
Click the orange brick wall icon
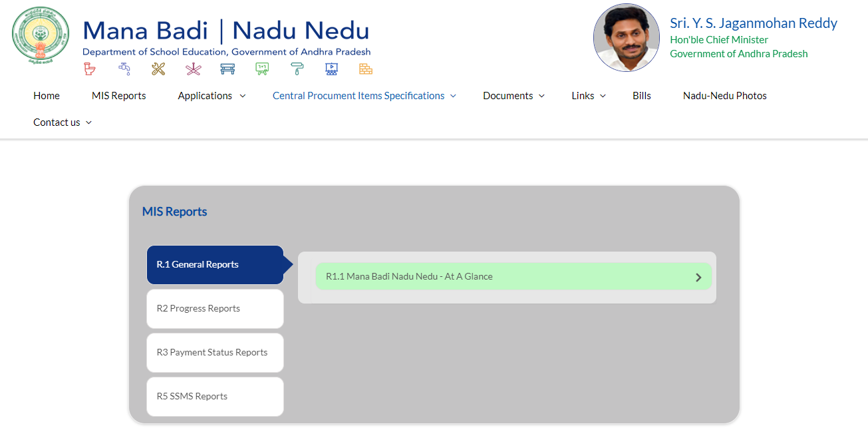[x=366, y=68]
